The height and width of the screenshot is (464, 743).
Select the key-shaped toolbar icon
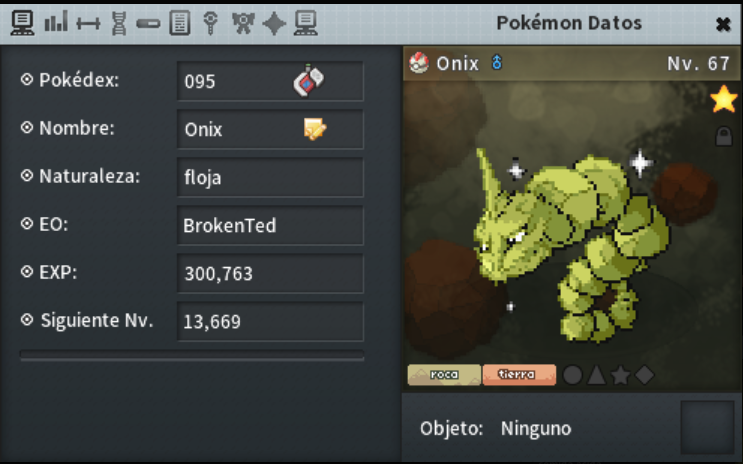210,23
